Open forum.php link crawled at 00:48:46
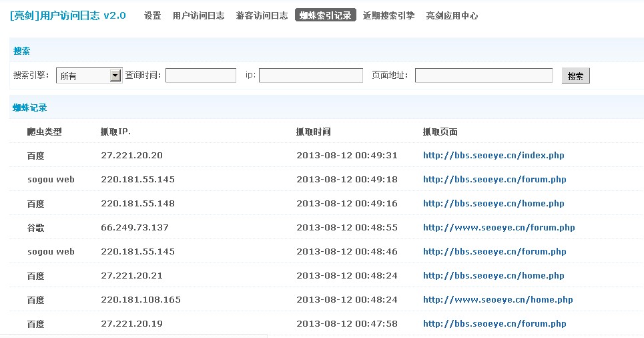Image resolution: width=644 pixels, height=338 pixels. (x=495, y=251)
